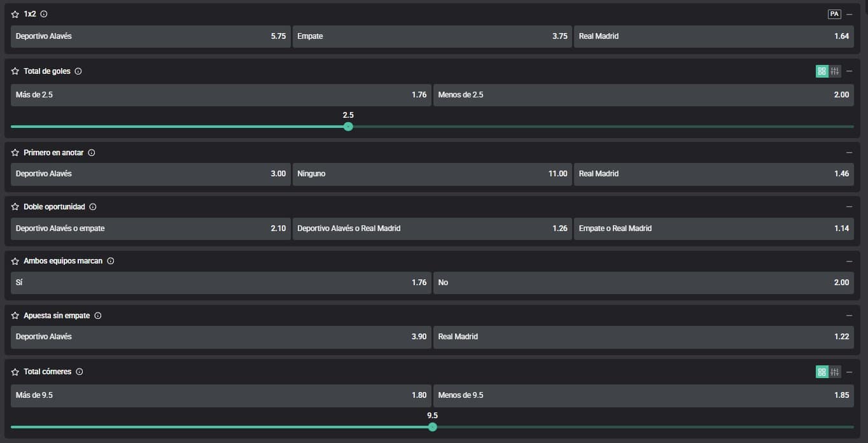The image size is (868, 443).
Task: Collapse the Primero en anotar section
Action: coord(849,153)
